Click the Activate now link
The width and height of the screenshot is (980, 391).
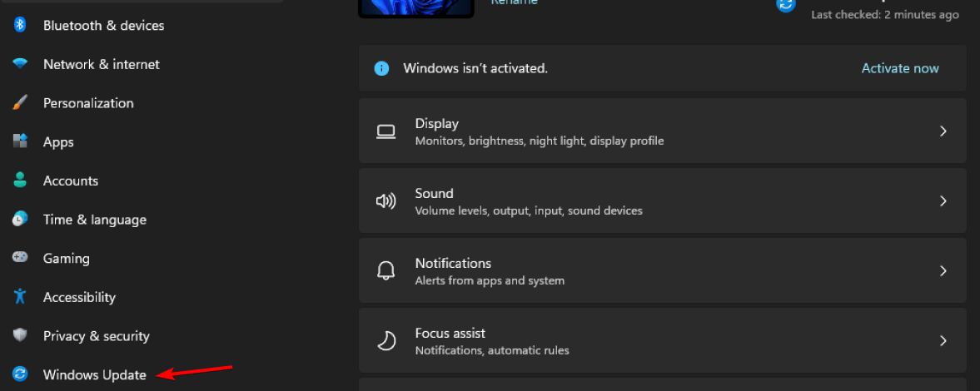coord(900,68)
